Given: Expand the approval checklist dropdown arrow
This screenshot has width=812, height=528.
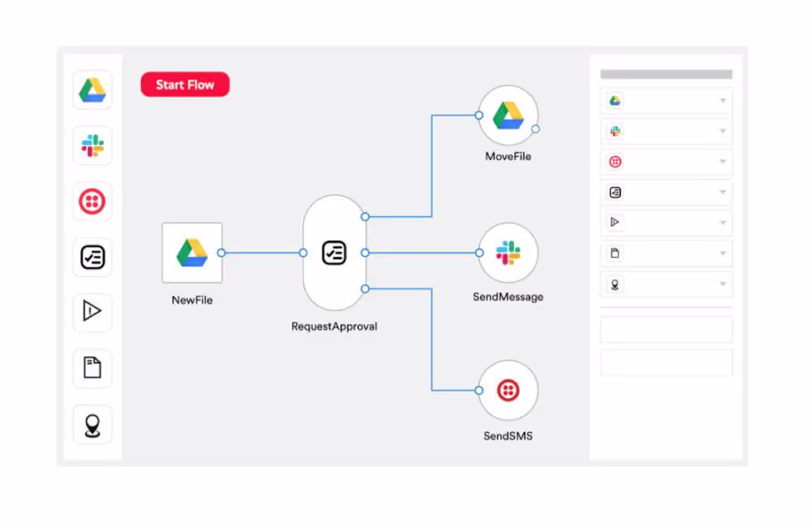Looking at the screenshot, I should [x=723, y=193].
